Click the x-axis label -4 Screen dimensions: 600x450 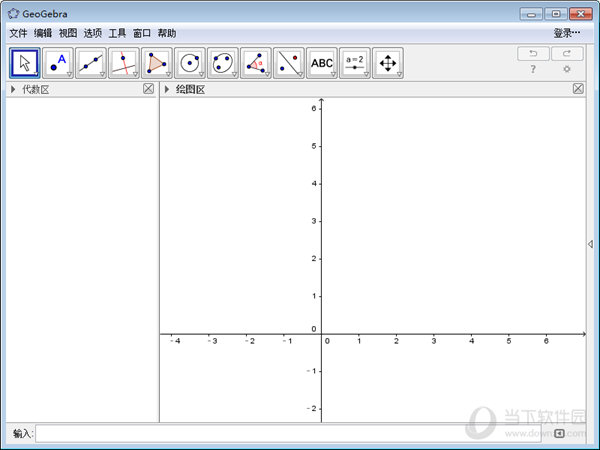point(175,341)
